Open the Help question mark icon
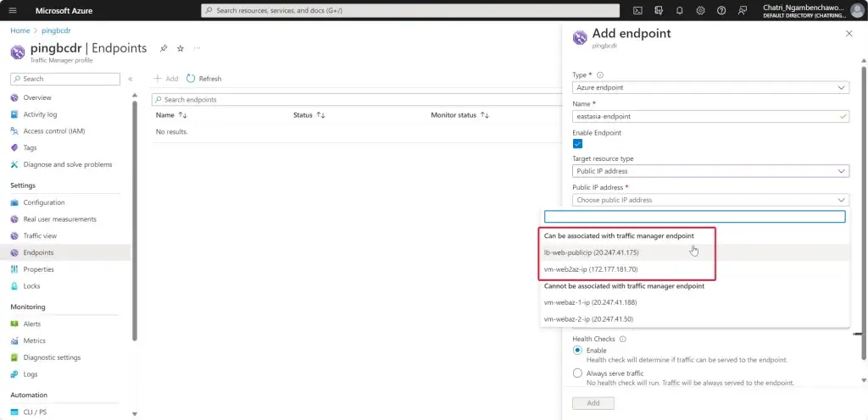This screenshot has width=868, height=420. (x=721, y=10)
